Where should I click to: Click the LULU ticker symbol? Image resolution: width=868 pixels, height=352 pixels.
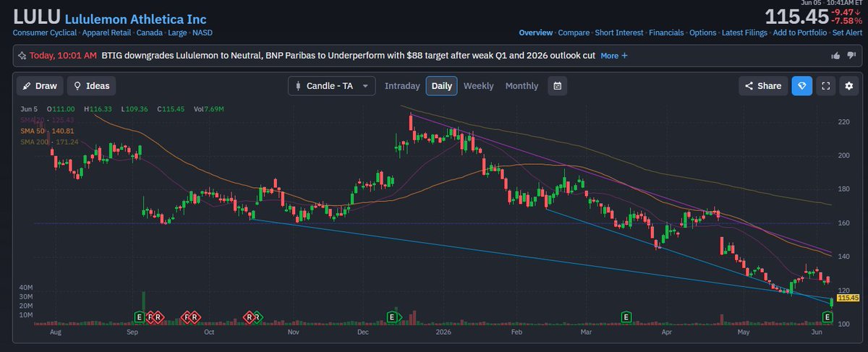[x=37, y=17]
